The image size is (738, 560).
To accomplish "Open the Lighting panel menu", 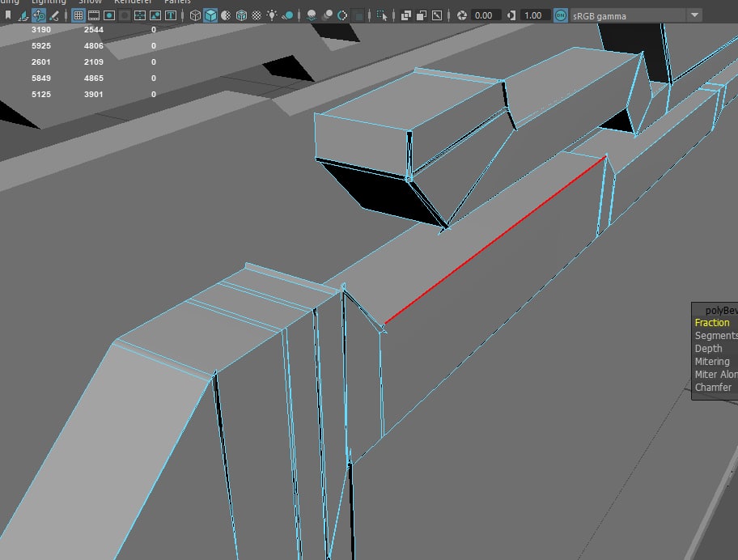I will (49, 2).
